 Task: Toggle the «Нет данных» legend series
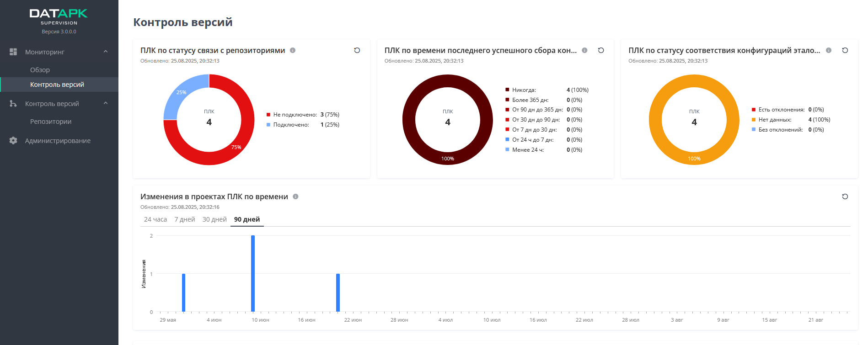[774, 120]
